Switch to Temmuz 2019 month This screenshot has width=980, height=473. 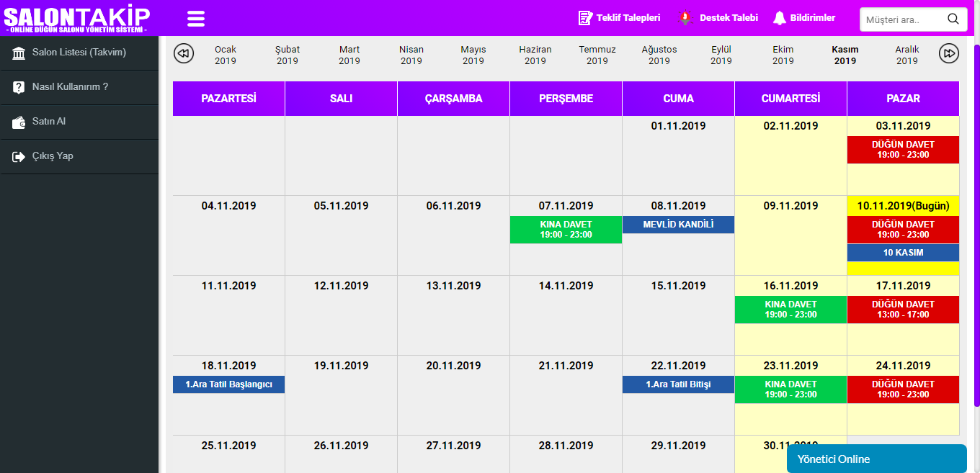coord(597,55)
